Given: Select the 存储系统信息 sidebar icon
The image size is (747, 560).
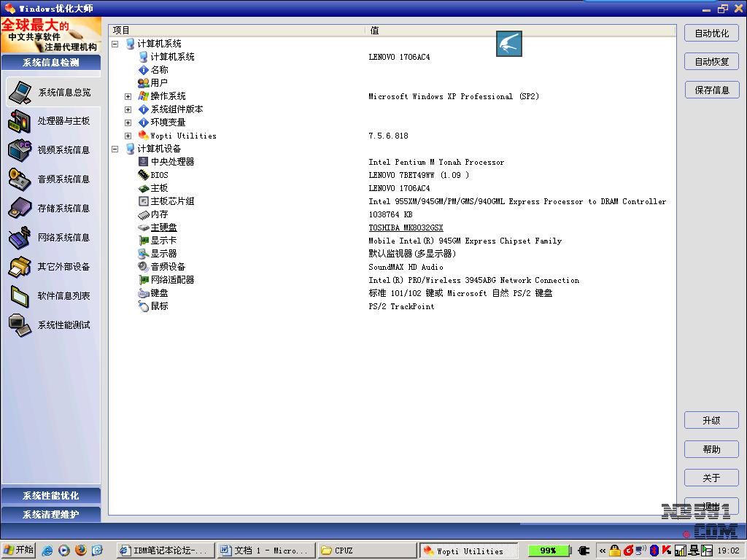Looking at the screenshot, I should click(20, 209).
